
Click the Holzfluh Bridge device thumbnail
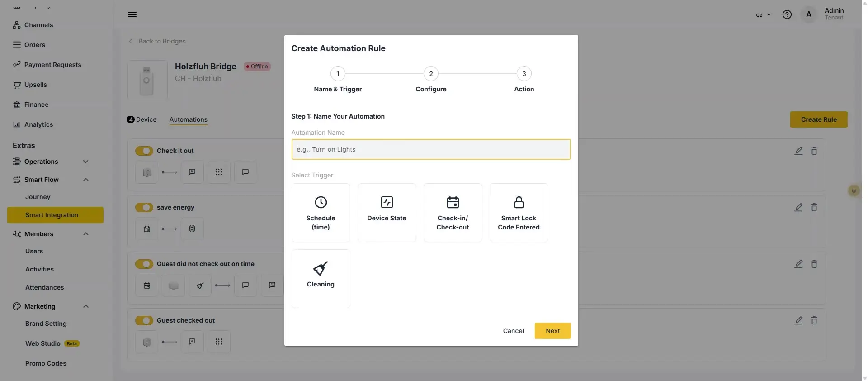147,80
